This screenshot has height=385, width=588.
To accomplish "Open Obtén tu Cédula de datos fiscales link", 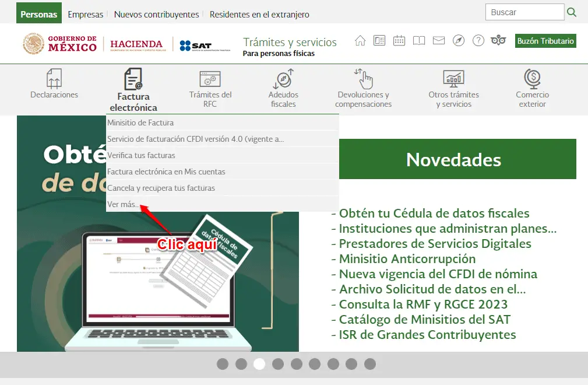I will coord(434,213).
